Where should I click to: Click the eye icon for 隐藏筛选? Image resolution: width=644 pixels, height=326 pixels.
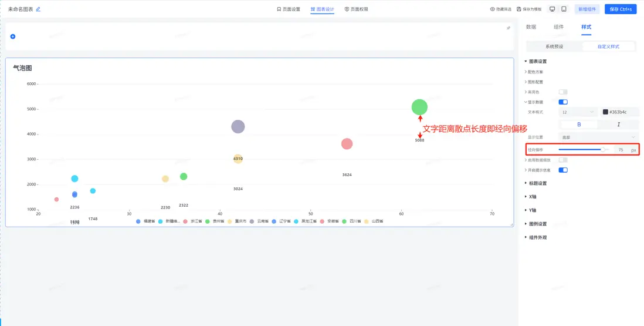492,9
